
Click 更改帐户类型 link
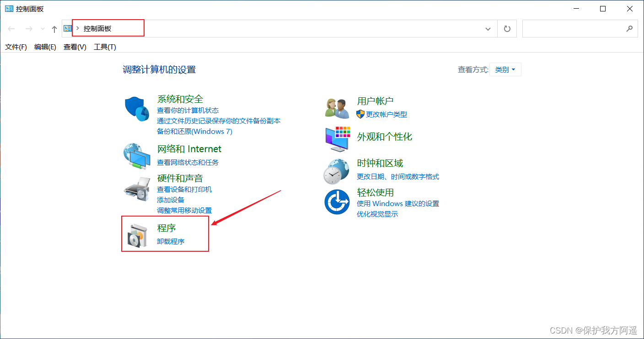point(386,114)
